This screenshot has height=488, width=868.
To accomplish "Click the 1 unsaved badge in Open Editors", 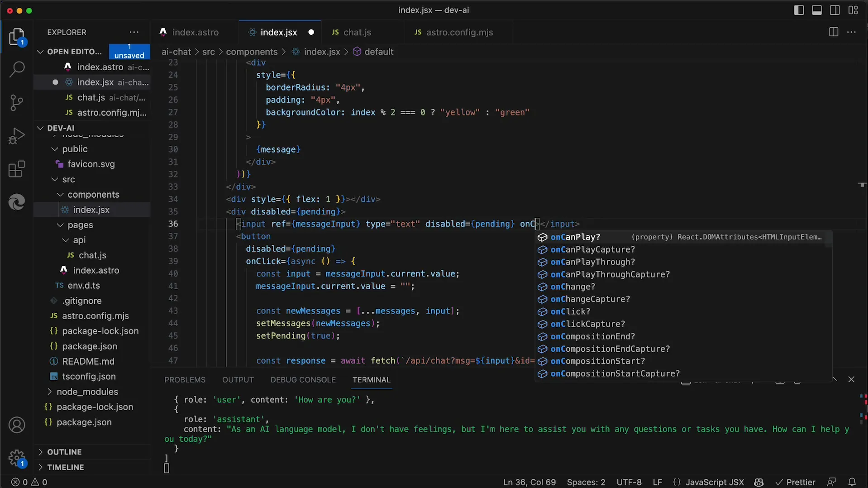I will (129, 51).
